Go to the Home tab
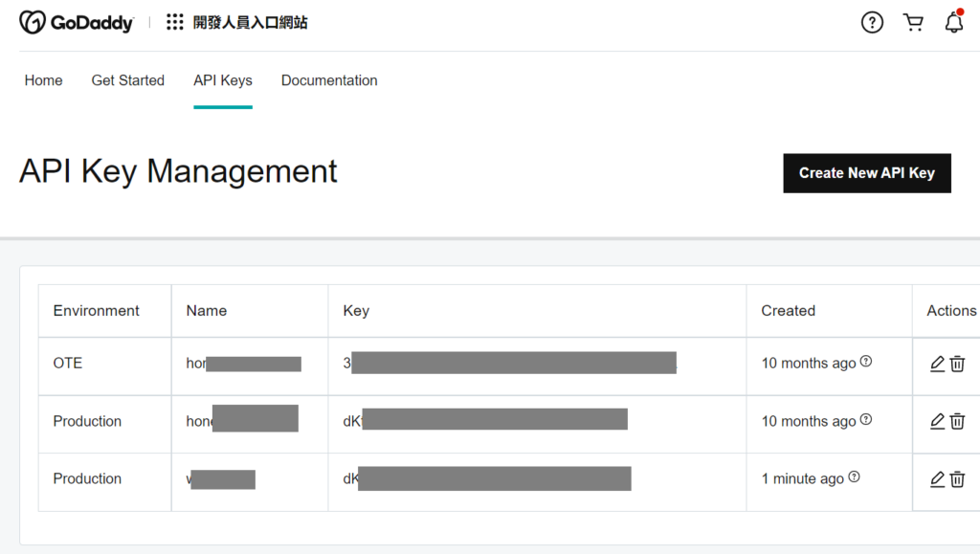This screenshot has width=980, height=554. tap(43, 80)
